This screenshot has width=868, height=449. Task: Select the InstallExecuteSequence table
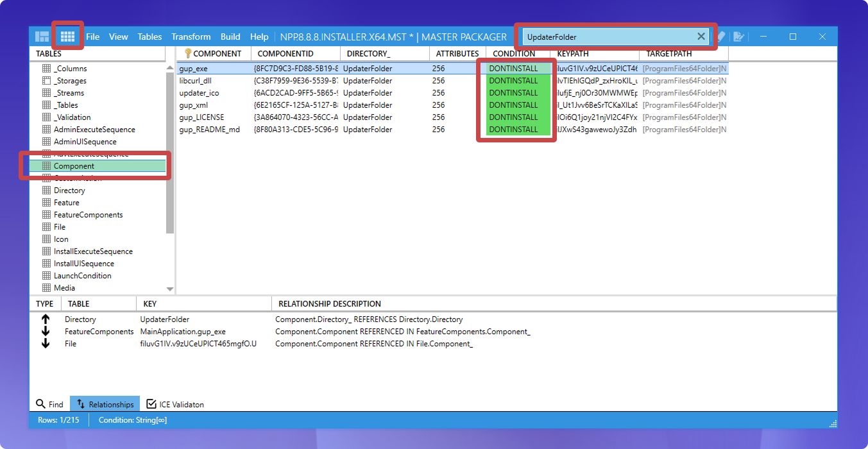click(93, 251)
